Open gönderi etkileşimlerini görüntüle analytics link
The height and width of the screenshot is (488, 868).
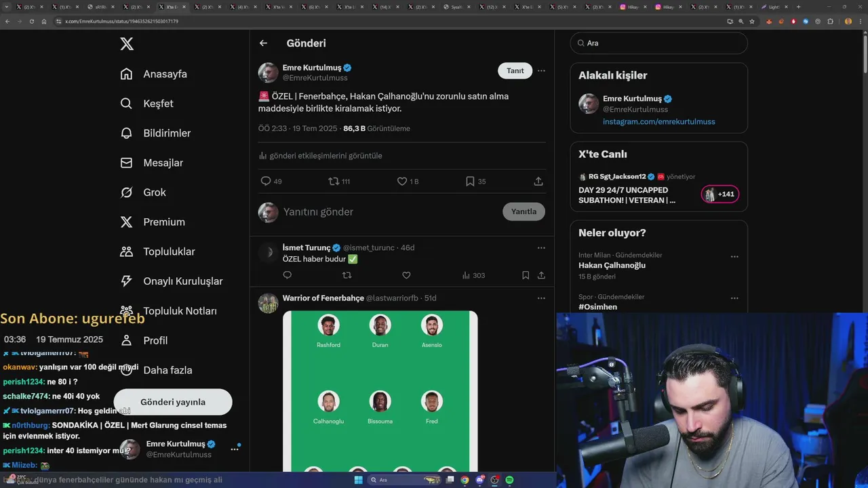[x=320, y=156]
